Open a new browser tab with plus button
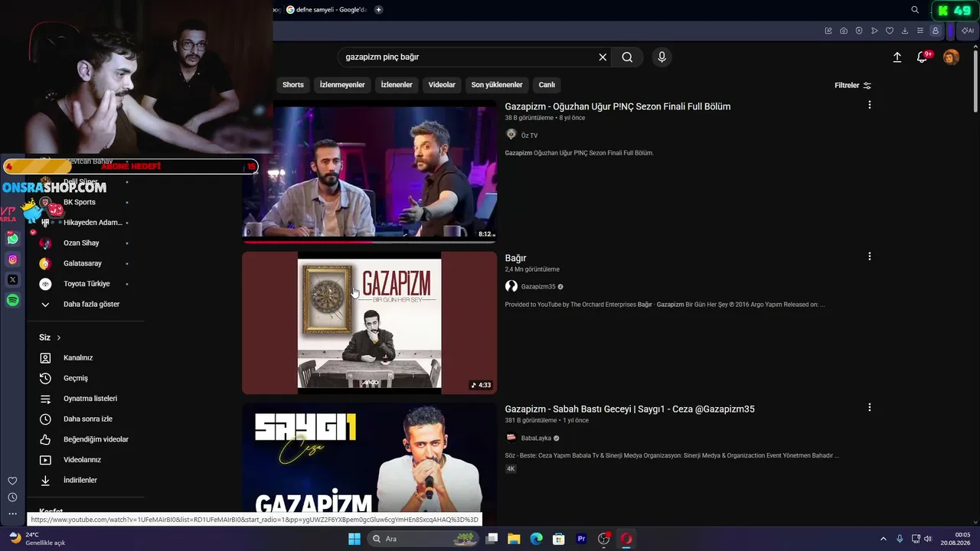The image size is (980, 551). point(378,10)
